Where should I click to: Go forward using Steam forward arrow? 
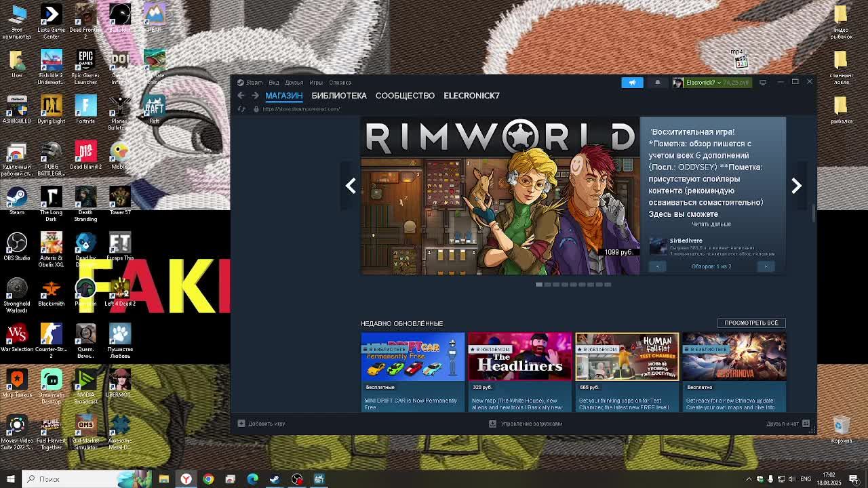pyautogui.click(x=255, y=96)
